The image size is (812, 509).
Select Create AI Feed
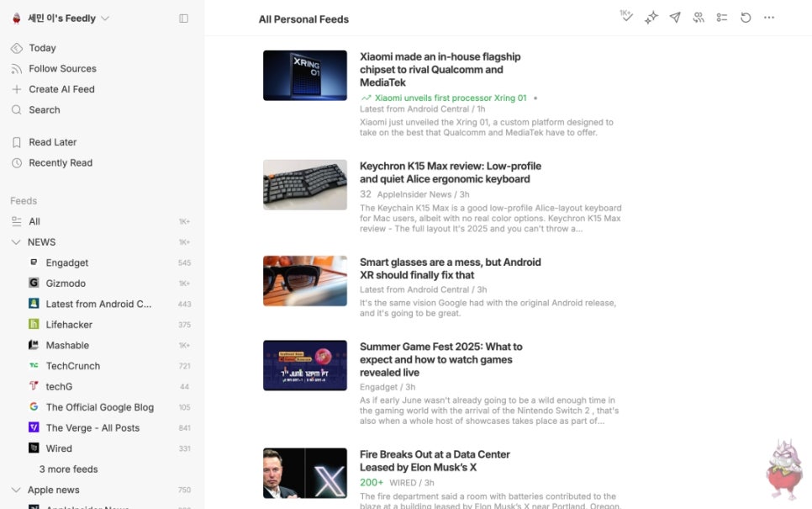click(x=61, y=89)
